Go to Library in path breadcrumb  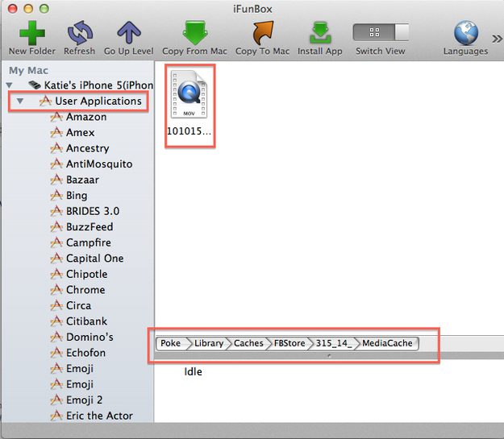click(x=209, y=343)
